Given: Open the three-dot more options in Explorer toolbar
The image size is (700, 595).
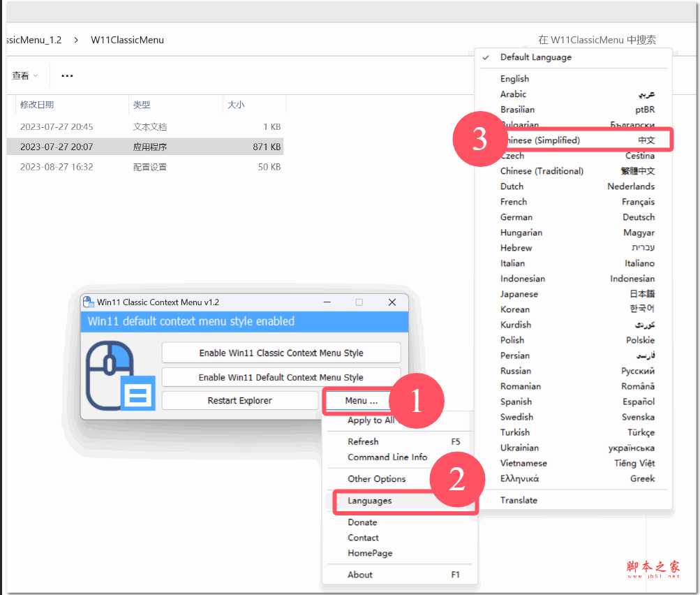Looking at the screenshot, I should pos(67,76).
